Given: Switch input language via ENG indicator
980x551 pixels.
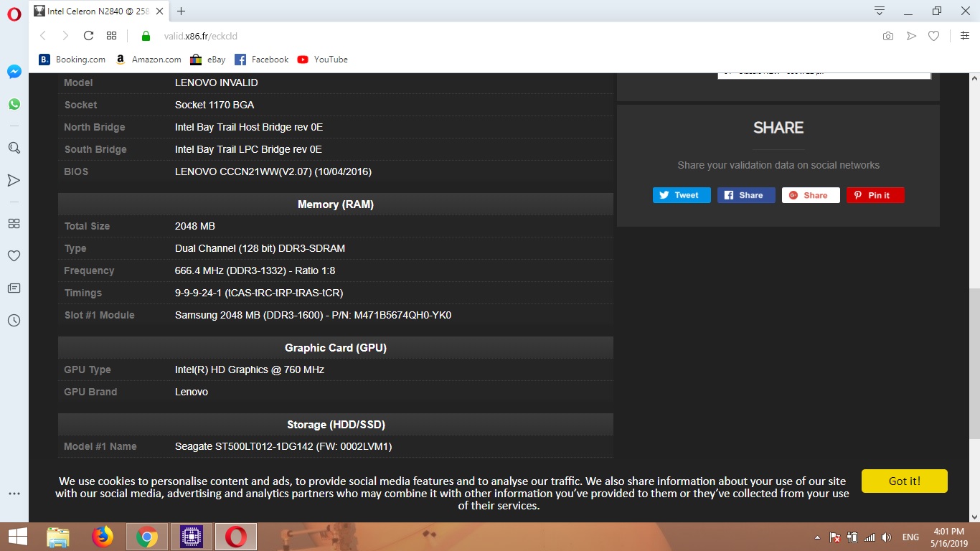Looking at the screenshot, I should (x=910, y=537).
